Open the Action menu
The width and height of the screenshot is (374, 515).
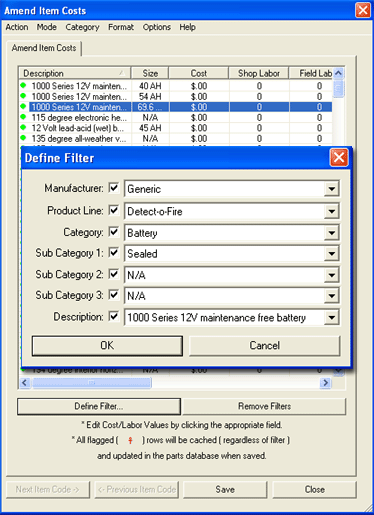click(x=17, y=27)
